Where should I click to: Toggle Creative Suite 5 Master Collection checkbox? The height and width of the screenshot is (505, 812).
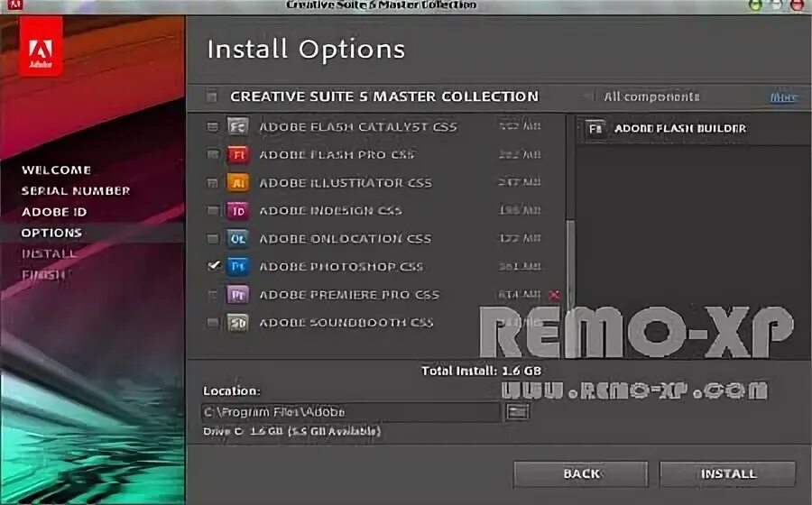coord(212,96)
